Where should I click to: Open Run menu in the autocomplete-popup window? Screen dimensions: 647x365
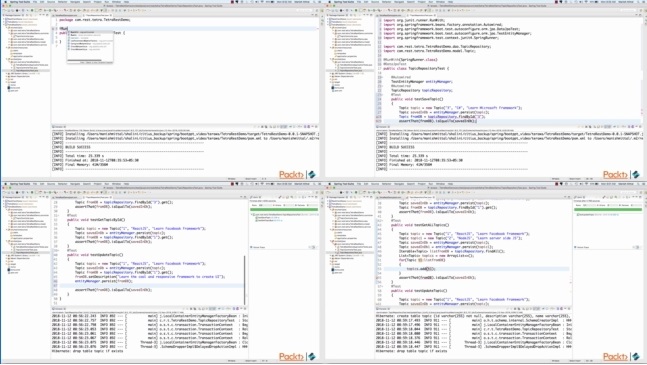coord(107,2)
